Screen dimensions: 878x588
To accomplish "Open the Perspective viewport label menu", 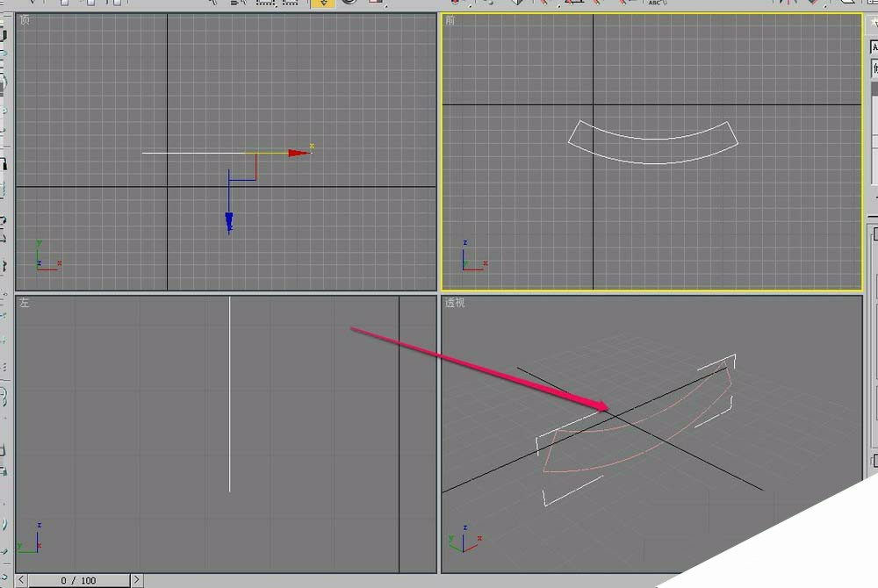I will [x=454, y=301].
